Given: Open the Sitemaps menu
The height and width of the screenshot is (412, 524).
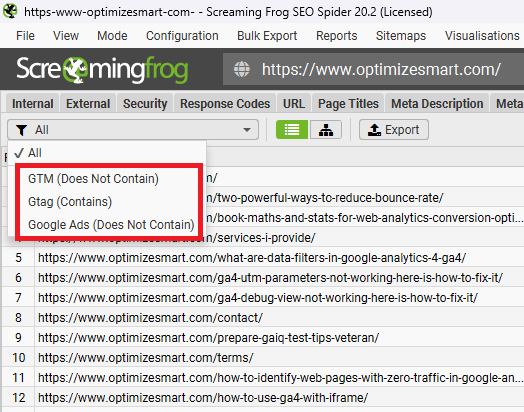Looking at the screenshot, I should [x=401, y=36].
